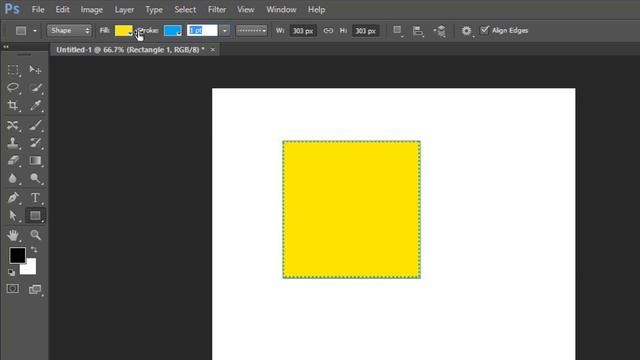Click the yellow rectangle shape on canvas
Viewport: 640px width, 360px height.
pyautogui.click(x=351, y=209)
